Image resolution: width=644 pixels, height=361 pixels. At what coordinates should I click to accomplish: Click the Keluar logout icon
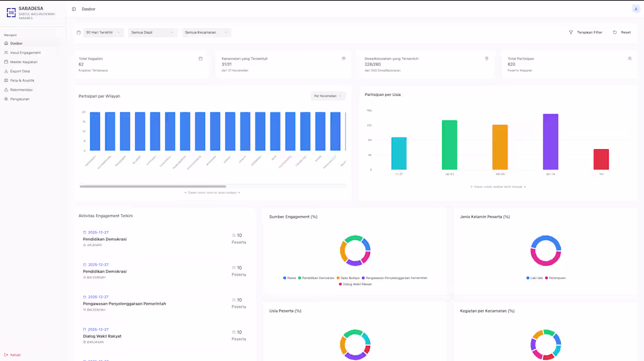click(6, 355)
